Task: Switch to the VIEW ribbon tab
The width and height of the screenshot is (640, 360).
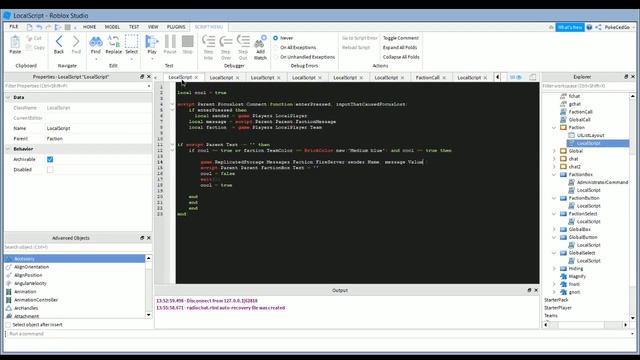Action: (x=153, y=27)
